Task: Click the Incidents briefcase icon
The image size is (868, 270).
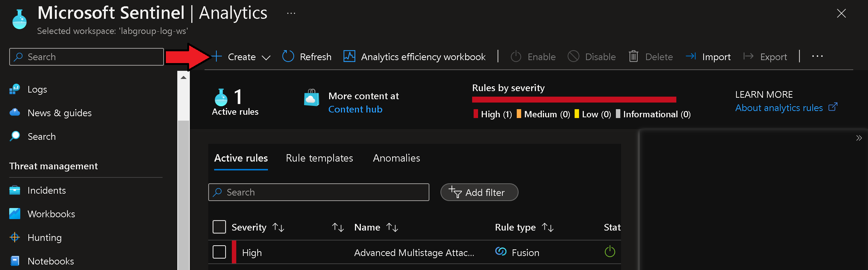Action: [x=15, y=190]
